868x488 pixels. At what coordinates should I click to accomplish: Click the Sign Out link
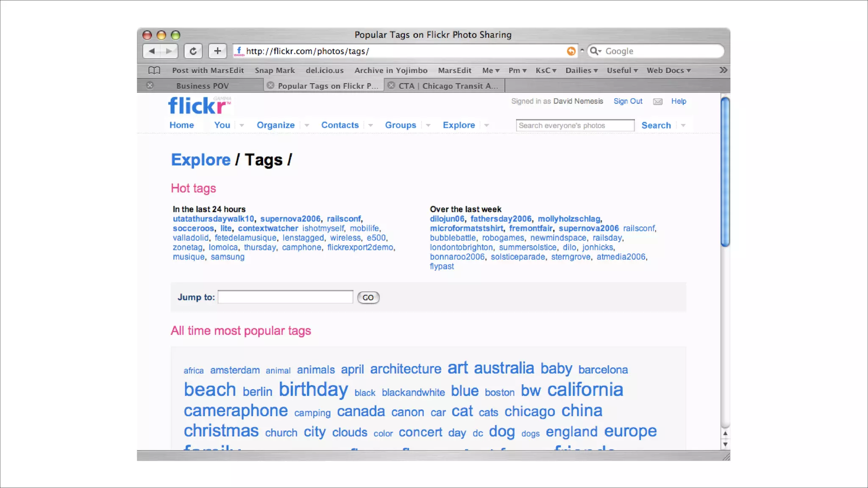coord(628,101)
